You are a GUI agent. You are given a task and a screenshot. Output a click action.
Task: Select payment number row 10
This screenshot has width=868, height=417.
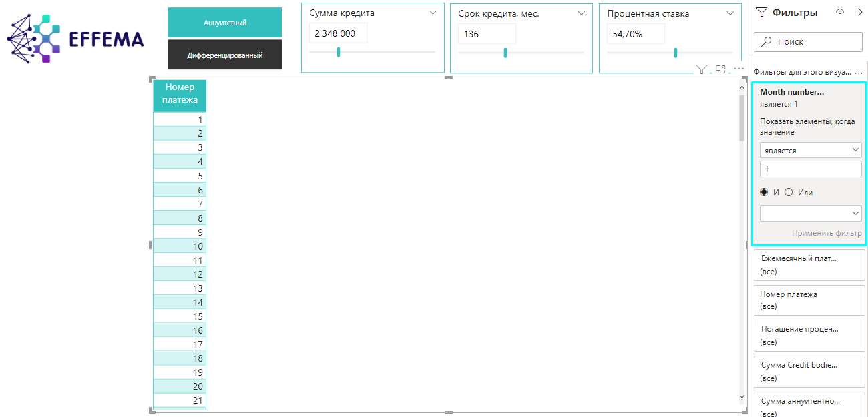click(x=180, y=246)
